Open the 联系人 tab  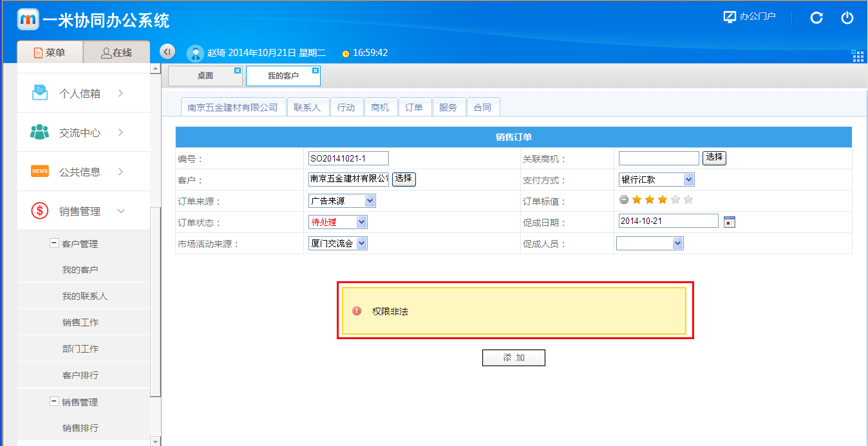click(307, 107)
